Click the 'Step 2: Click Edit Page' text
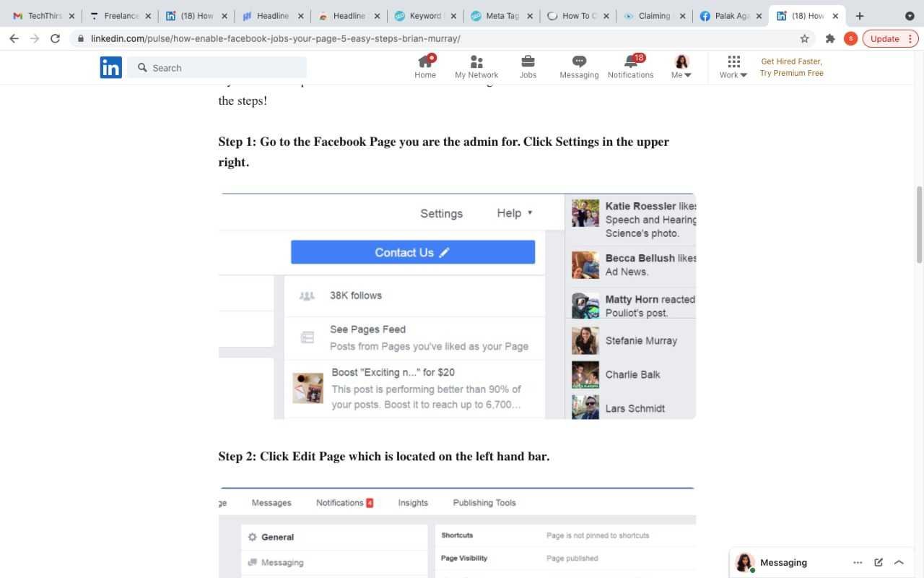This screenshot has width=924, height=578. (384, 456)
